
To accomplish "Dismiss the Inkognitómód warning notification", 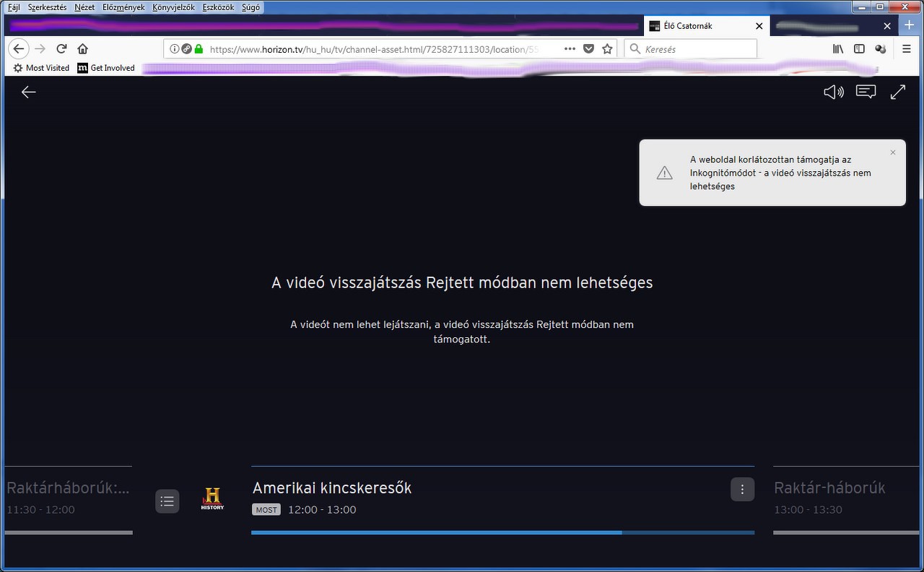I will coord(893,152).
